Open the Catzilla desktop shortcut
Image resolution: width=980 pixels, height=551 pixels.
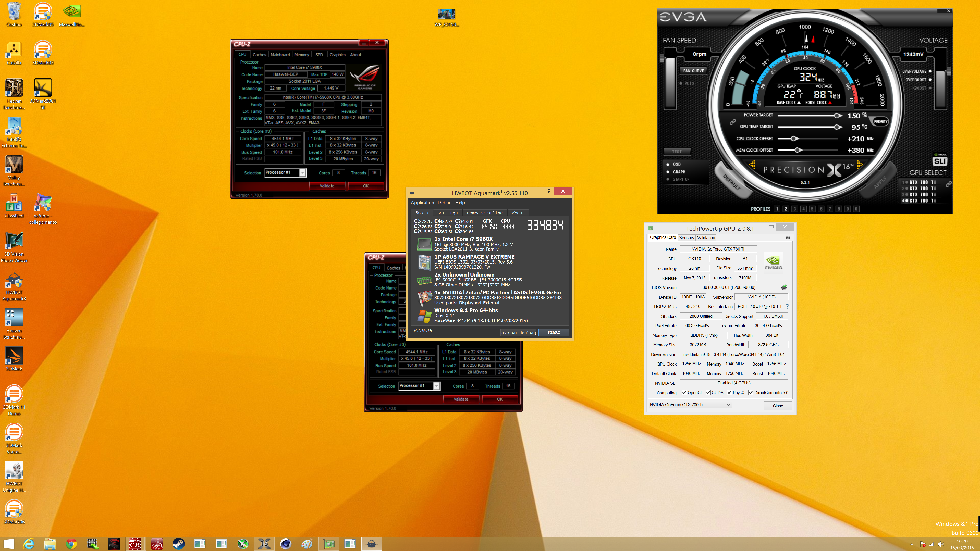coord(14,53)
